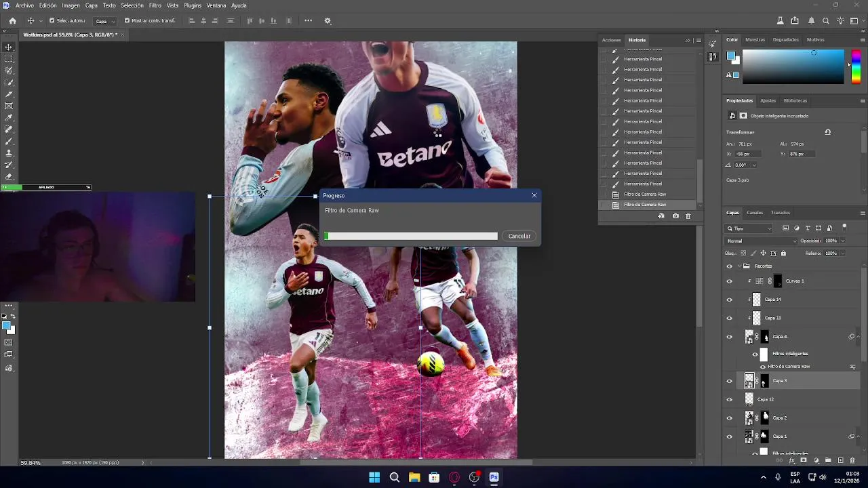The image size is (868, 488).
Task: Select the Eyedropper tool
Action: [x=9, y=118]
